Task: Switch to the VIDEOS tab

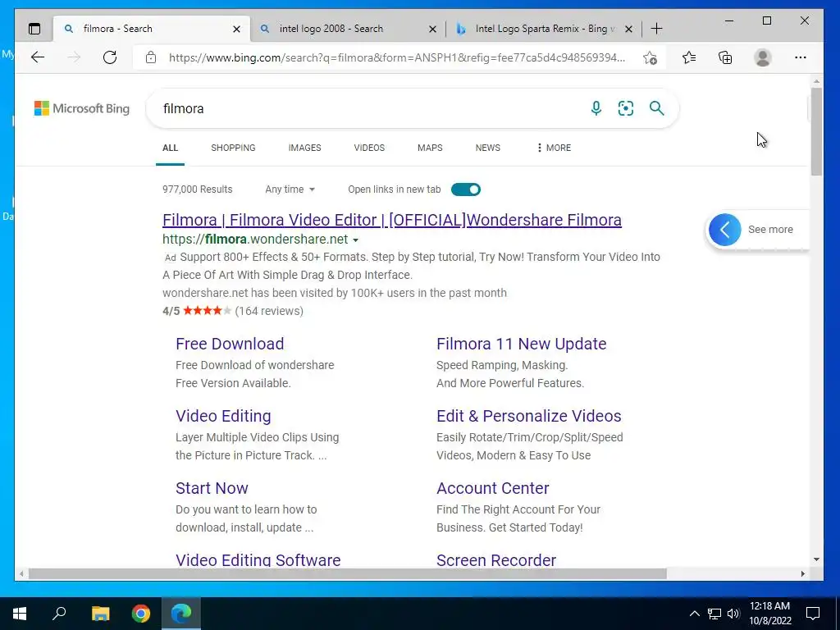Action: [x=369, y=148]
